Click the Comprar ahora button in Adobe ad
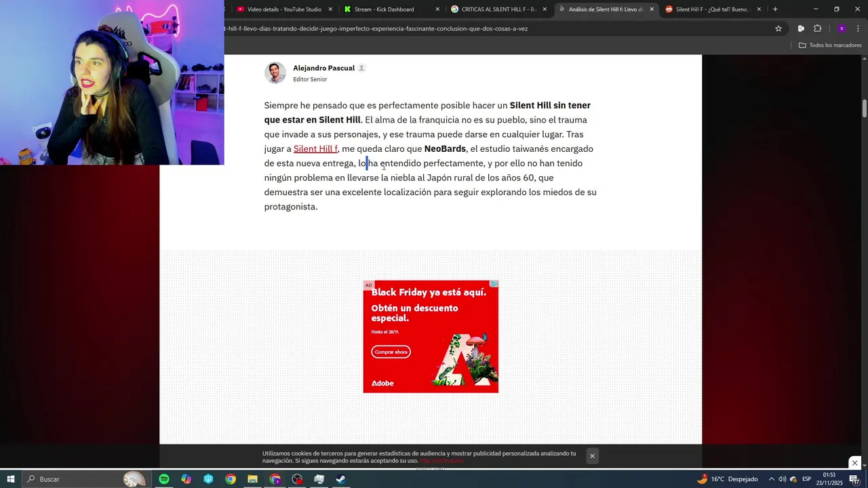Viewport: 868px width, 488px height. click(391, 352)
